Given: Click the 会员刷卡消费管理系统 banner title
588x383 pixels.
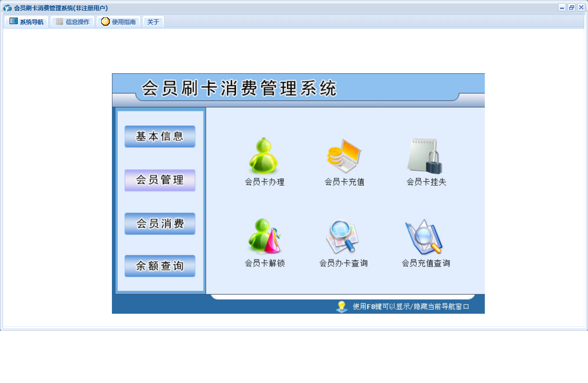Looking at the screenshot, I should [x=239, y=88].
